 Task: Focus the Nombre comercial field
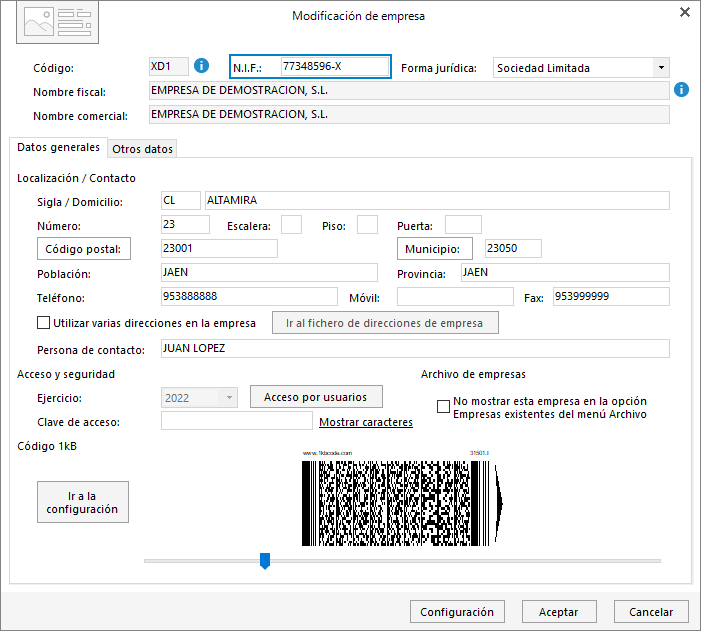[x=409, y=114]
